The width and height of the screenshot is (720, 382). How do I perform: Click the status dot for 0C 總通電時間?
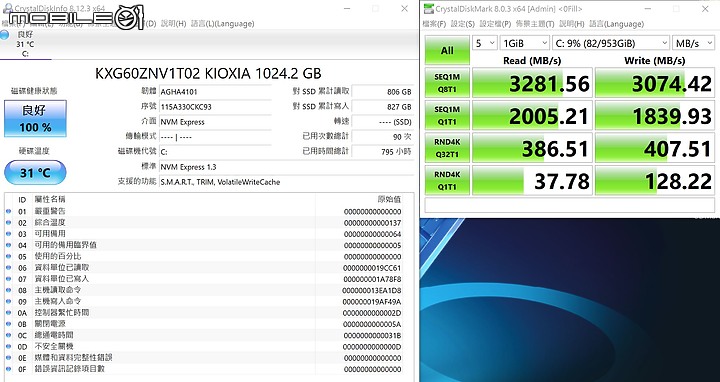[8, 335]
